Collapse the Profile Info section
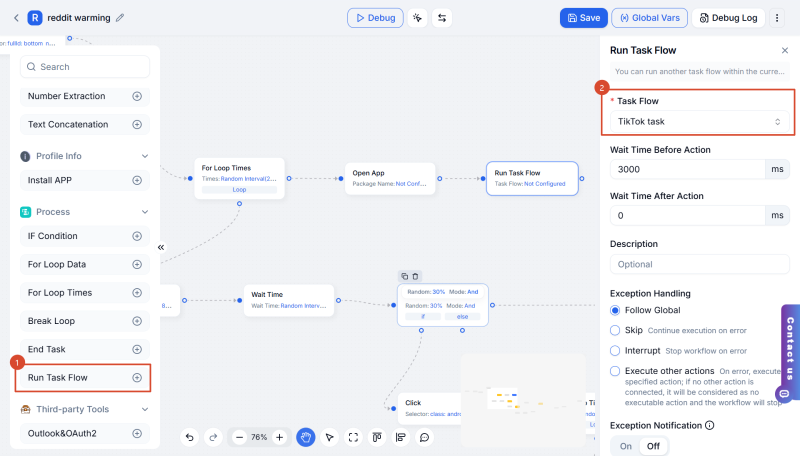This screenshot has height=456, width=800. pos(145,156)
